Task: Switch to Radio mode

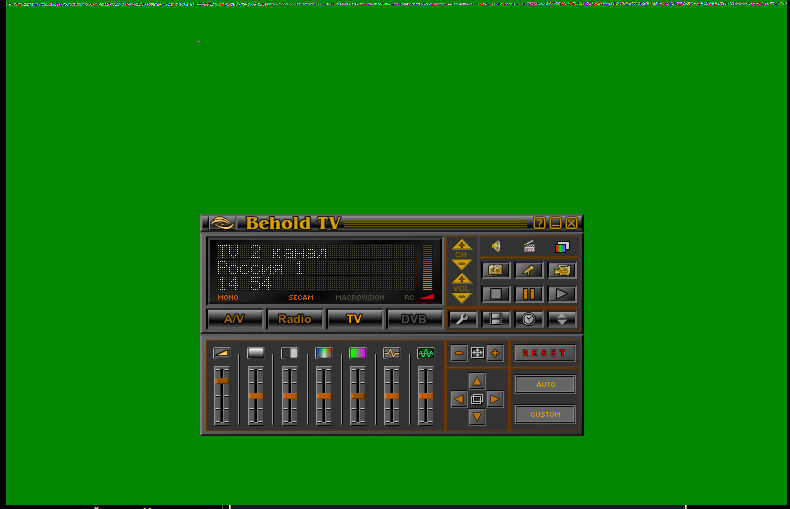Action: tap(294, 319)
